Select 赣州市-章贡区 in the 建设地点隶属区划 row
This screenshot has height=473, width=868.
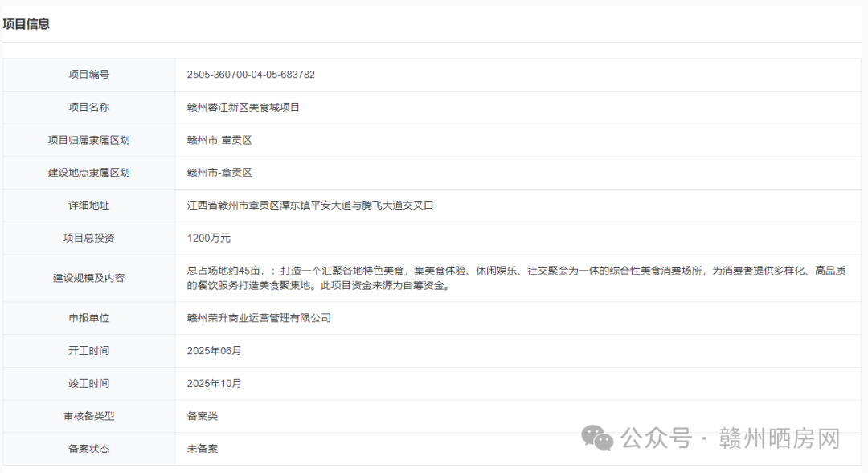(219, 173)
